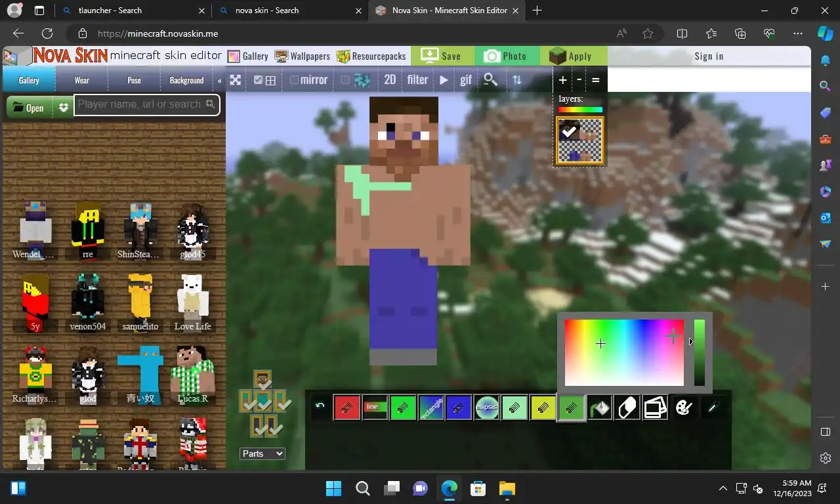This screenshot has width=840, height=504.
Task: Open Gallery in top menu bar
Action: coord(248,56)
